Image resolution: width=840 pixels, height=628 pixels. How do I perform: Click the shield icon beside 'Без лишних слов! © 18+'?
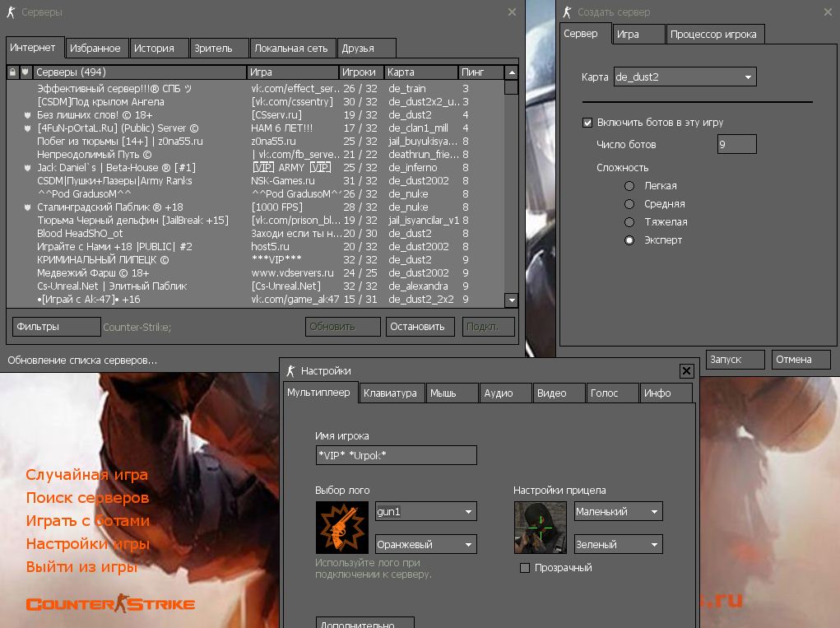pos(27,115)
